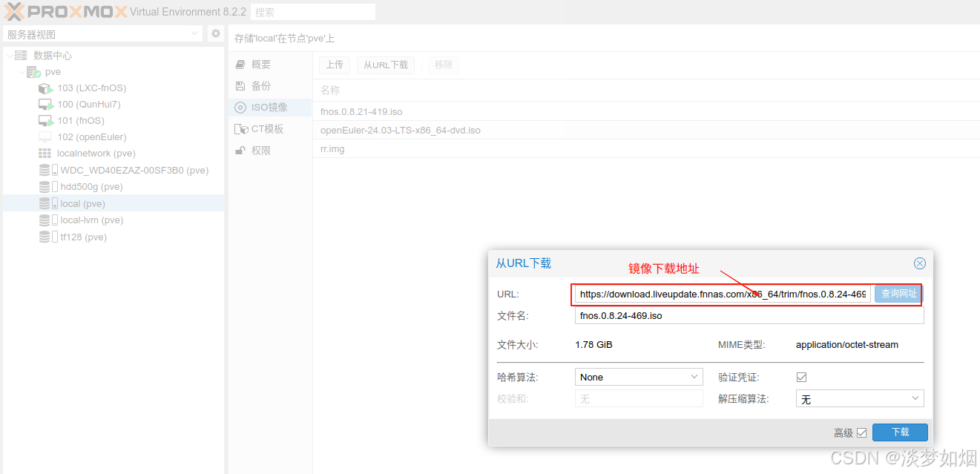Click into the URL input field

pos(723,294)
